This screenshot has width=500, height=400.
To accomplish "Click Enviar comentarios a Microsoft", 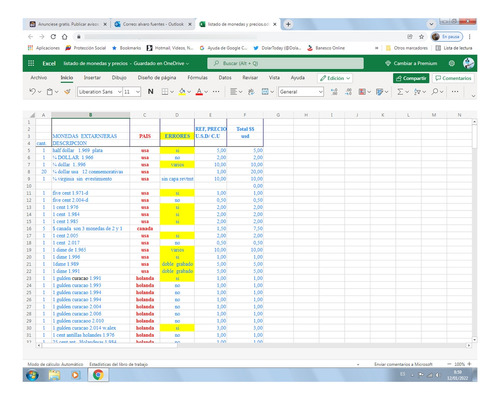I will pyautogui.click(x=403, y=364).
